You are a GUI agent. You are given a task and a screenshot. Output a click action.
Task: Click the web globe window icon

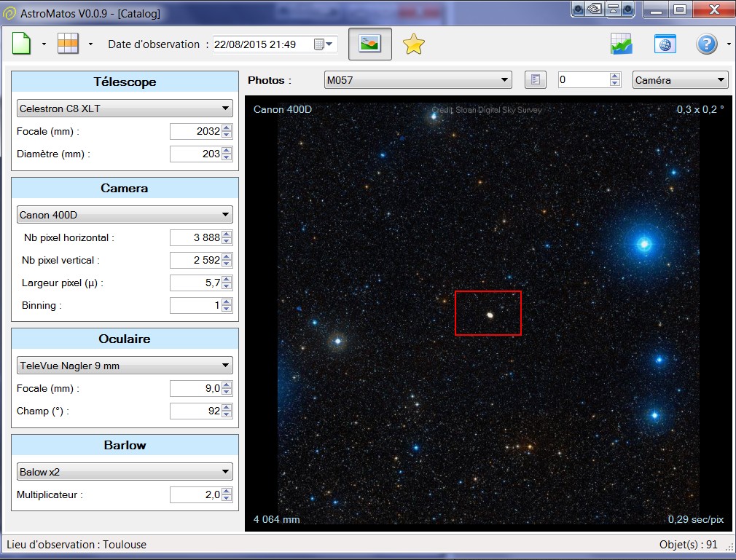click(x=665, y=44)
